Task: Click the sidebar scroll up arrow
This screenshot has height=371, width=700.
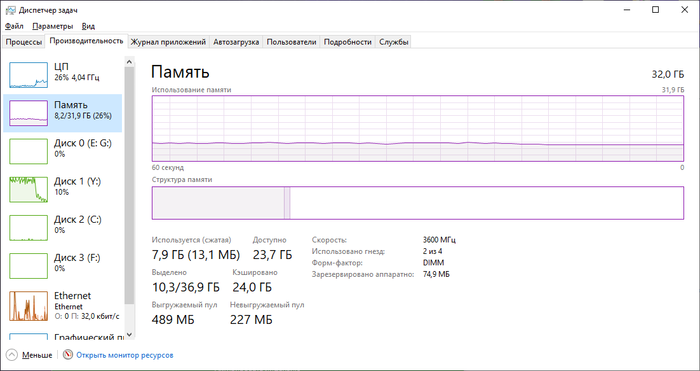Action: coord(129,62)
